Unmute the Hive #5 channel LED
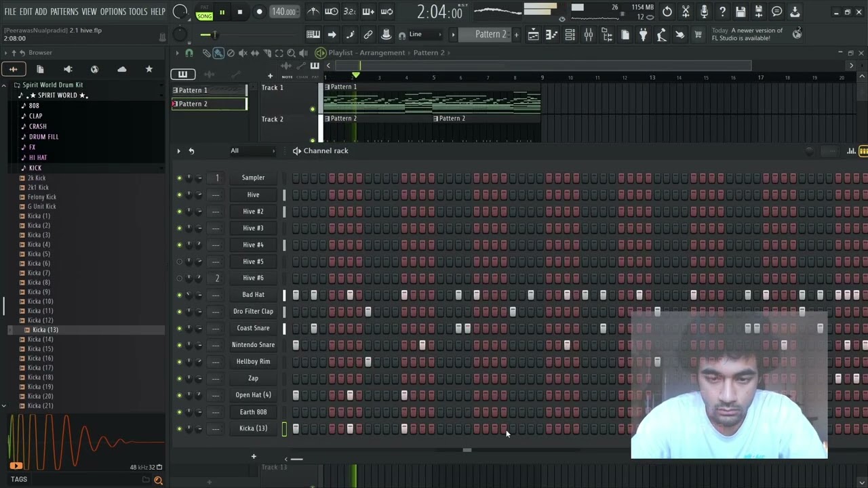The image size is (868, 488). click(179, 262)
